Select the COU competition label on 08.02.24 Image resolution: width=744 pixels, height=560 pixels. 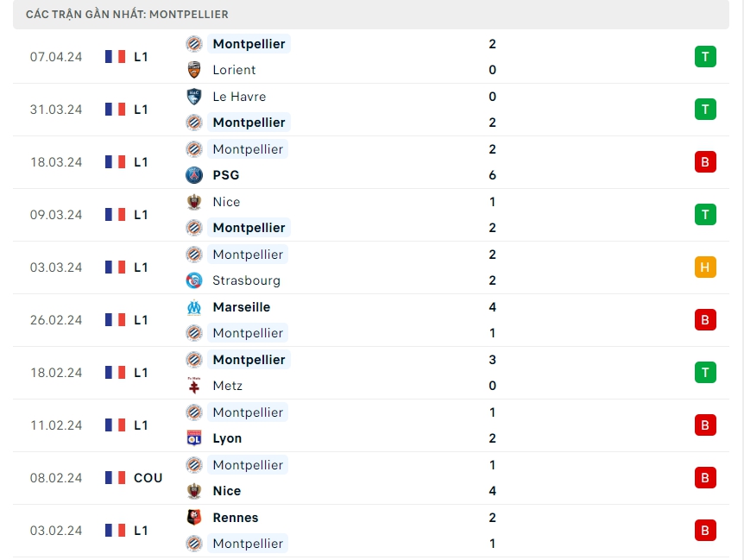click(x=148, y=478)
